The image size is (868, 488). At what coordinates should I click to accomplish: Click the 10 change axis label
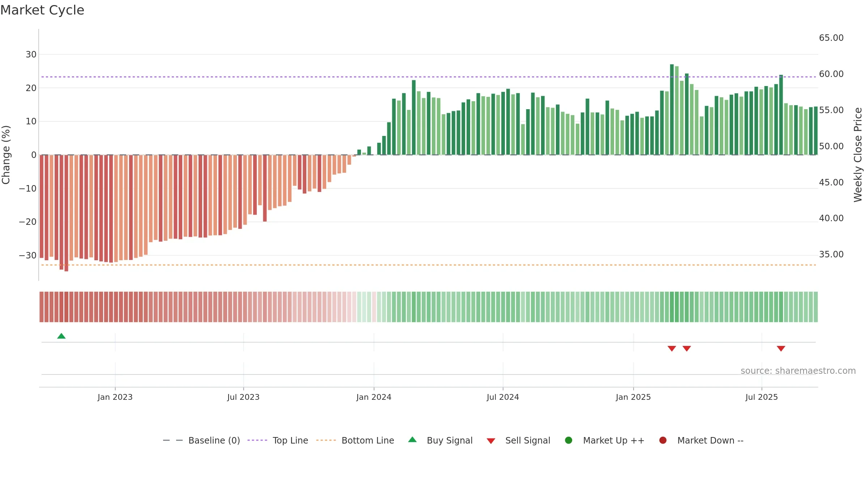[31, 121]
